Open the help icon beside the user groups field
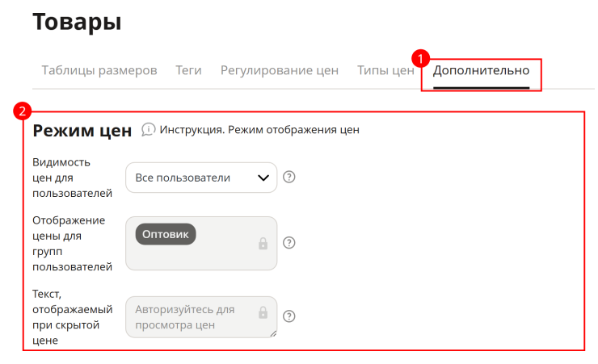The image size is (598, 364). [x=289, y=243]
